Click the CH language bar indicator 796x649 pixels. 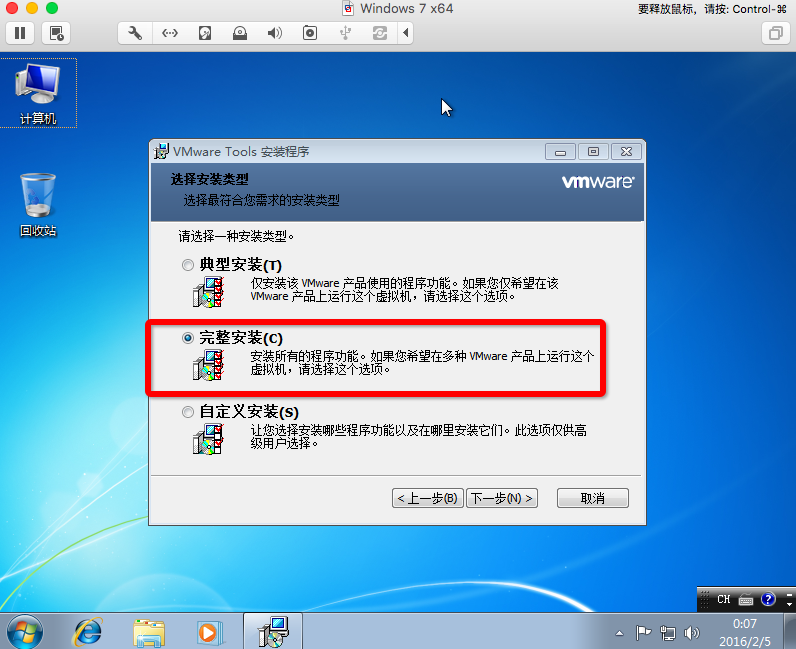tap(723, 599)
